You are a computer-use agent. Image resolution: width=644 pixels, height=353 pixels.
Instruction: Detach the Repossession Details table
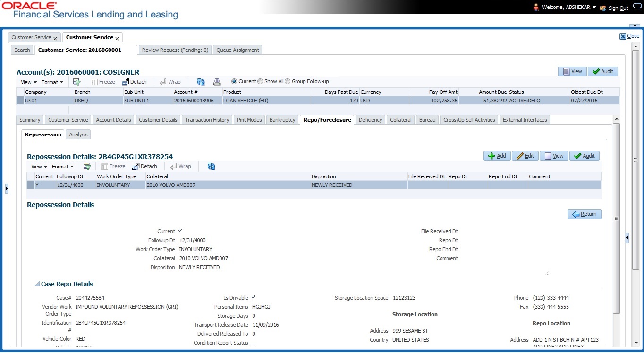click(144, 166)
